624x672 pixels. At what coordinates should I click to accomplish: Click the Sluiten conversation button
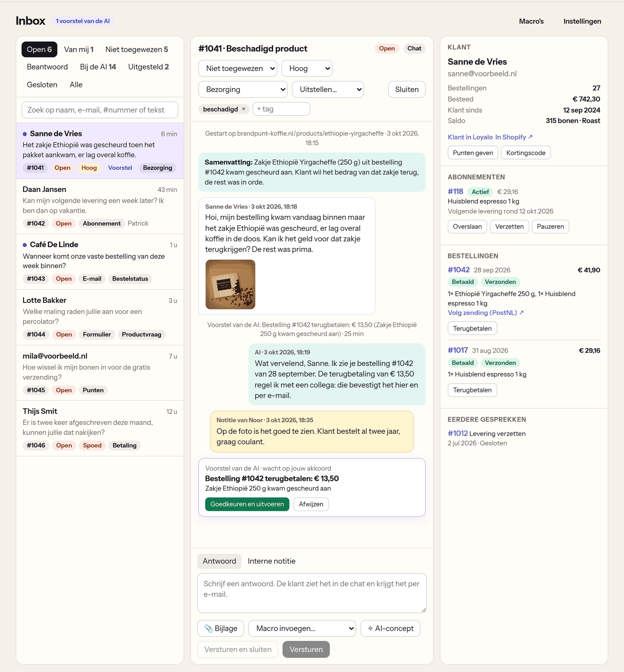point(407,90)
